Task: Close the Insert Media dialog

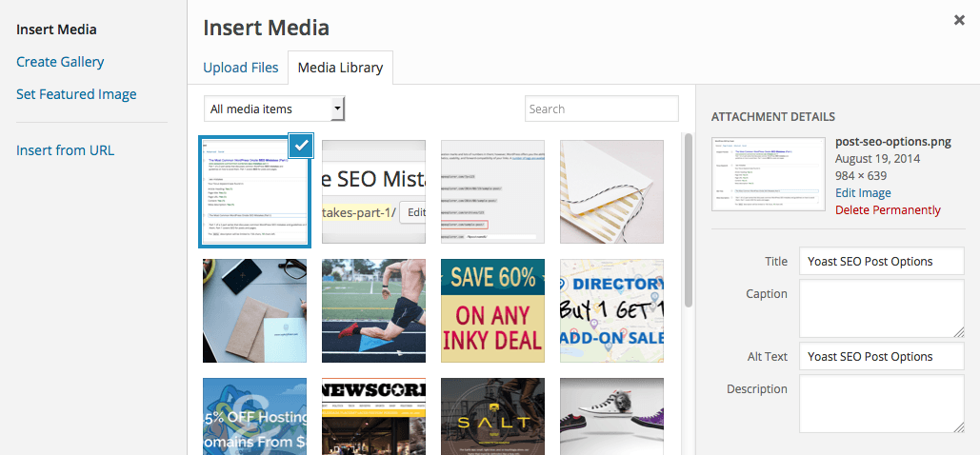Action: coord(959,20)
